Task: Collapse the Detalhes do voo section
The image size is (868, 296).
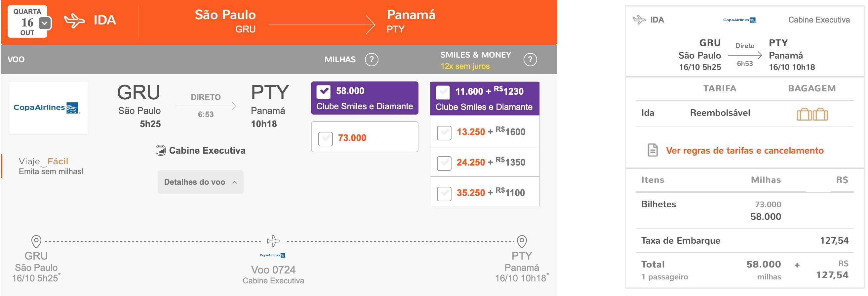Action: (x=201, y=182)
